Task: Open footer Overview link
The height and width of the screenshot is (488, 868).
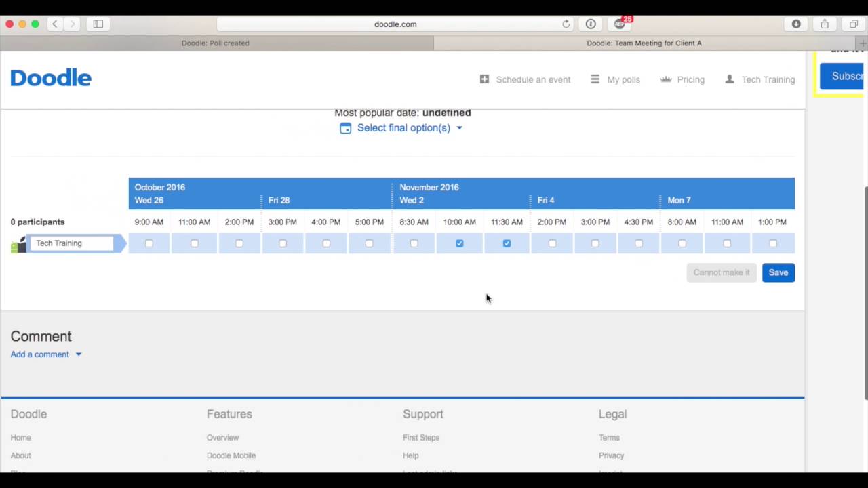Action: pyautogui.click(x=222, y=438)
